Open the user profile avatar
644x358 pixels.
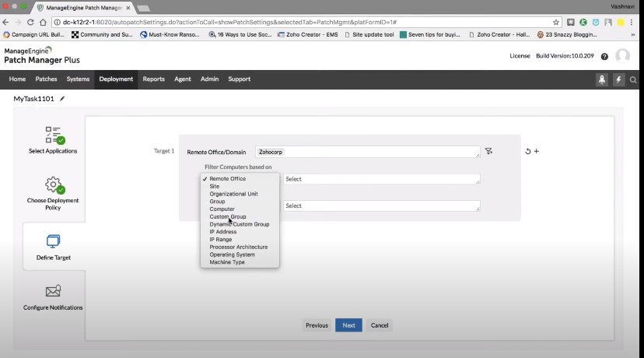point(623,55)
